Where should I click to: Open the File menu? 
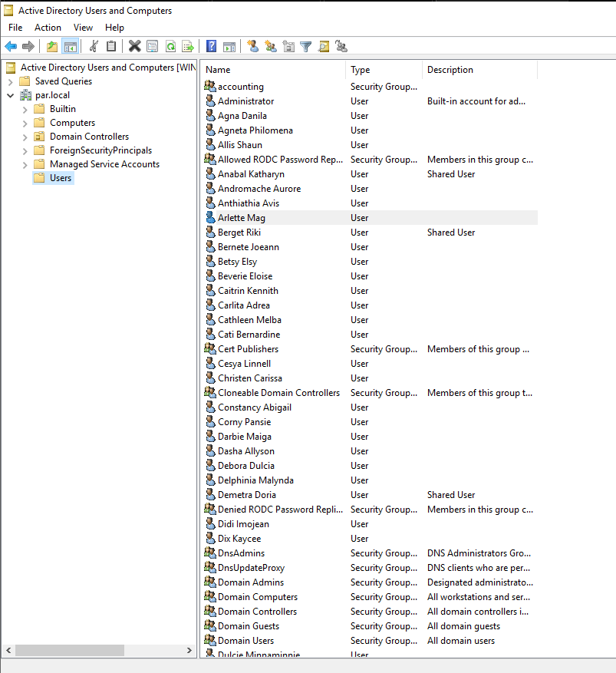tap(15, 28)
